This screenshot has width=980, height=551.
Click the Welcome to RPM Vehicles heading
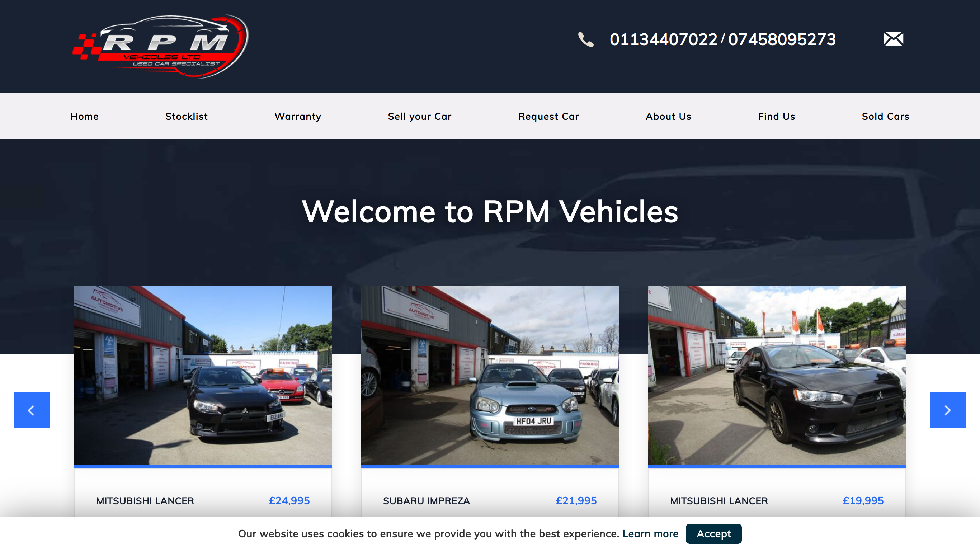coord(490,212)
